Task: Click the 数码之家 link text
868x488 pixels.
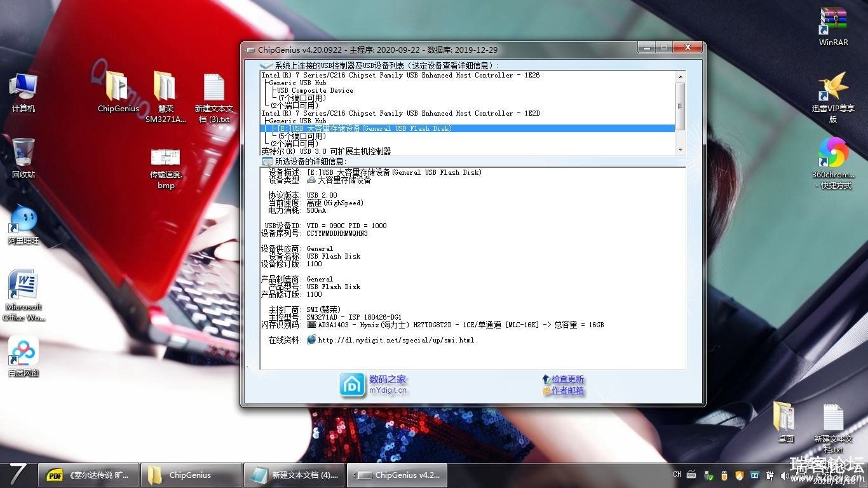Action: (x=388, y=379)
